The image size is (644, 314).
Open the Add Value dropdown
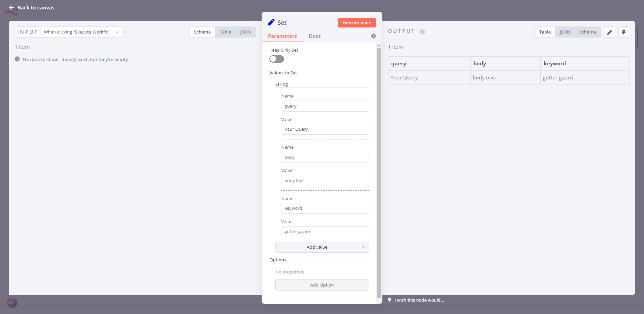click(322, 247)
